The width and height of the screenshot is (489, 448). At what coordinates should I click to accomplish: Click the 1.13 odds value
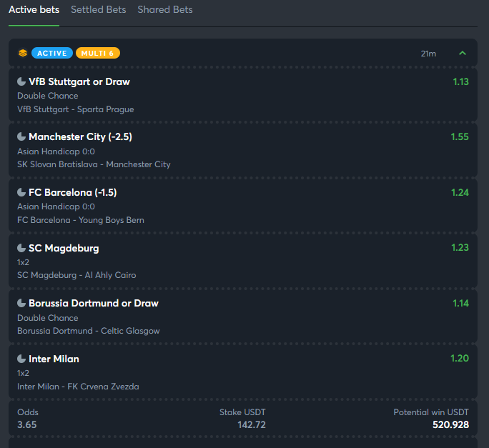tap(460, 81)
